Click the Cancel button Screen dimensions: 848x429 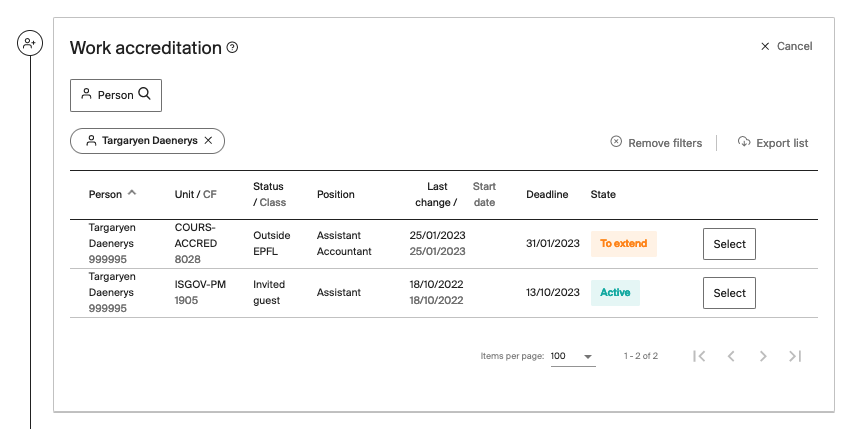[786, 46]
